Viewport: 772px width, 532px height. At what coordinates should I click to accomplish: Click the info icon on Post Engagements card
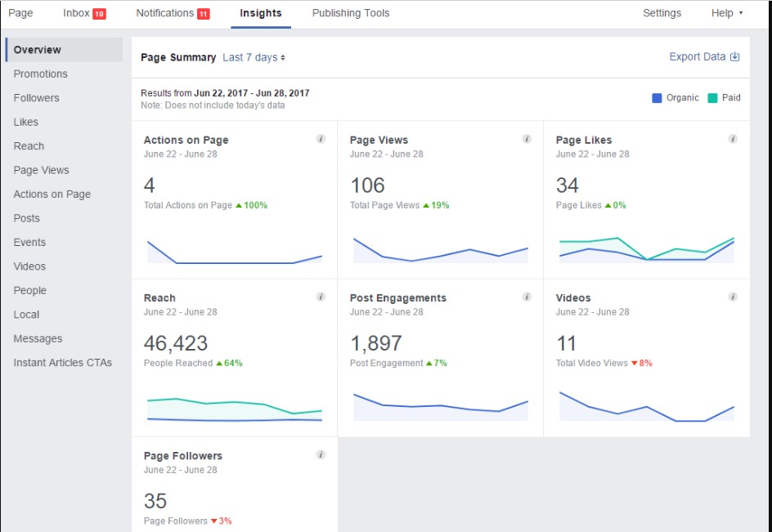pyautogui.click(x=527, y=297)
